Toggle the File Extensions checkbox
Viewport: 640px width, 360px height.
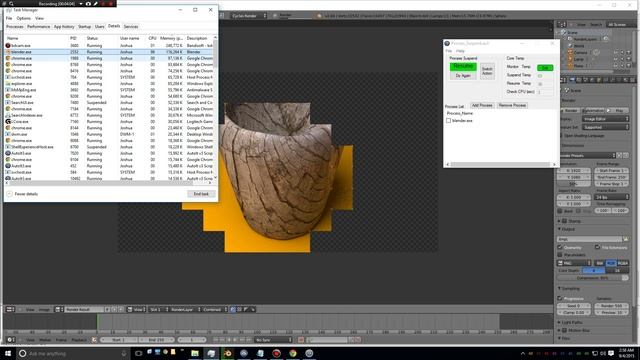pyautogui.click(x=598, y=247)
